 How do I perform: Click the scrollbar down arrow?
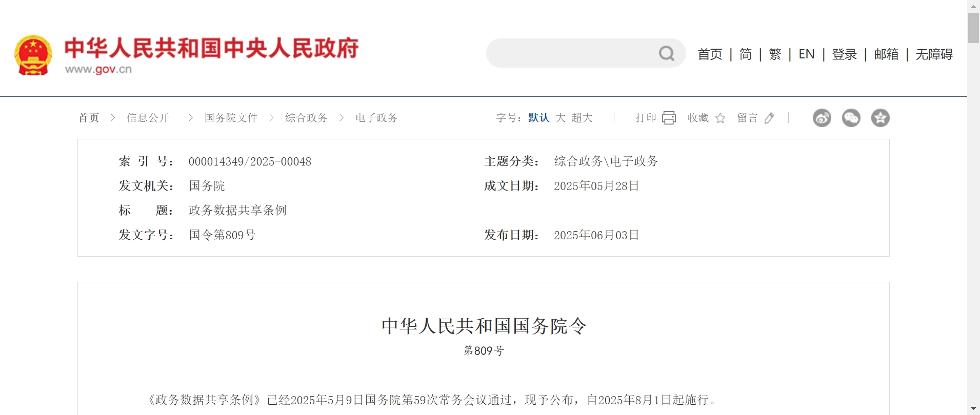click(x=973, y=408)
